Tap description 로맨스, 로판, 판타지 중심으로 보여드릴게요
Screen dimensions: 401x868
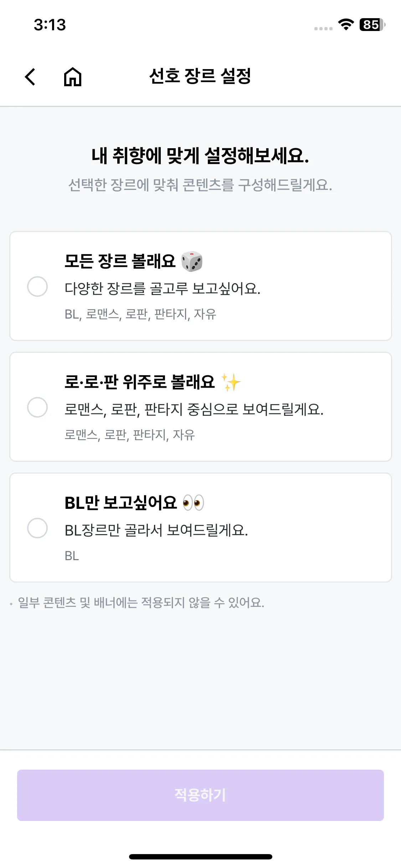194,409
